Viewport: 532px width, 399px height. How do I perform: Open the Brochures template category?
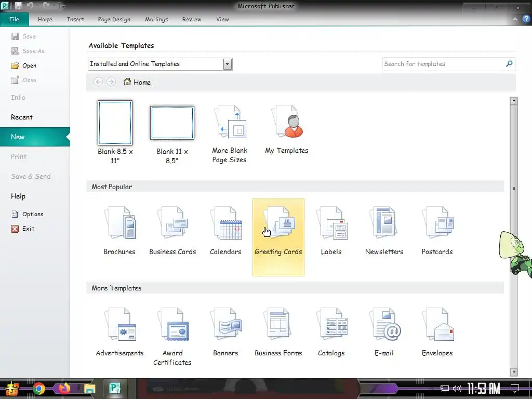(x=119, y=231)
